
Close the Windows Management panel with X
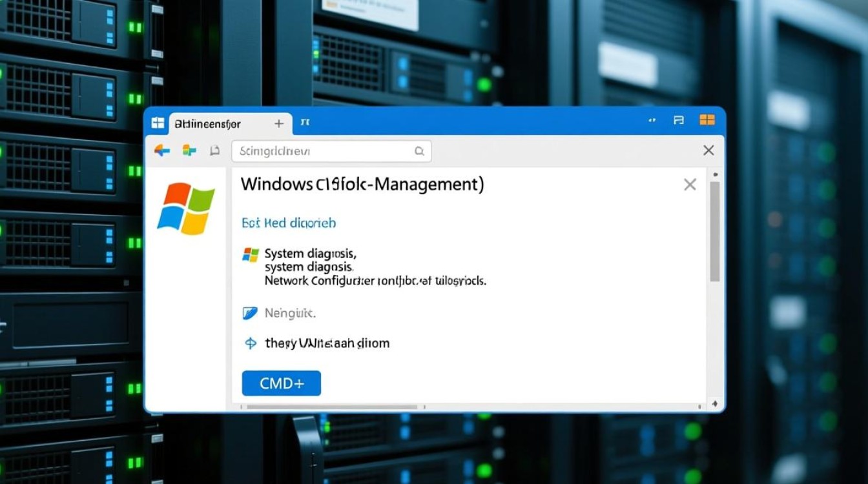pos(690,185)
